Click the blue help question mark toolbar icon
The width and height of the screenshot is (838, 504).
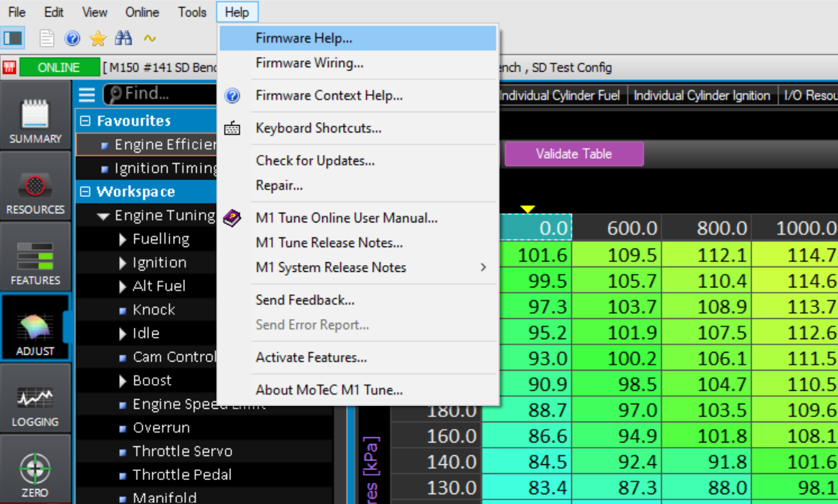(x=73, y=38)
